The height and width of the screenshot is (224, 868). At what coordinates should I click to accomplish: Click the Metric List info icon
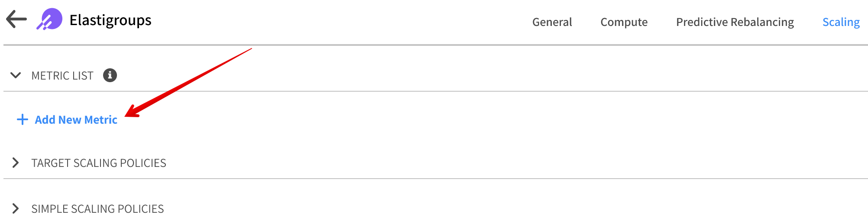coord(110,75)
